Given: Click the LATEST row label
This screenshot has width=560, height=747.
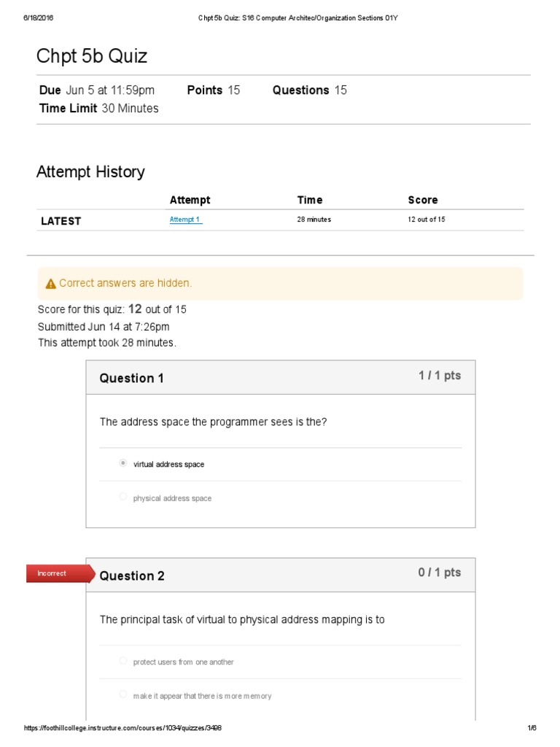Looking at the screenshot, I should pyautogui.click(x=61, y=221).
